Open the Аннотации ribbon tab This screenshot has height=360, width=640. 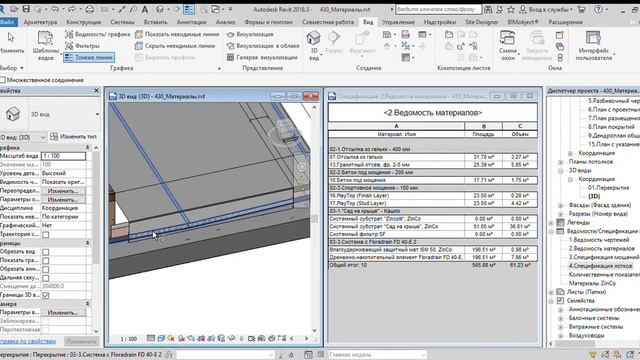click(x=191, y=22)
